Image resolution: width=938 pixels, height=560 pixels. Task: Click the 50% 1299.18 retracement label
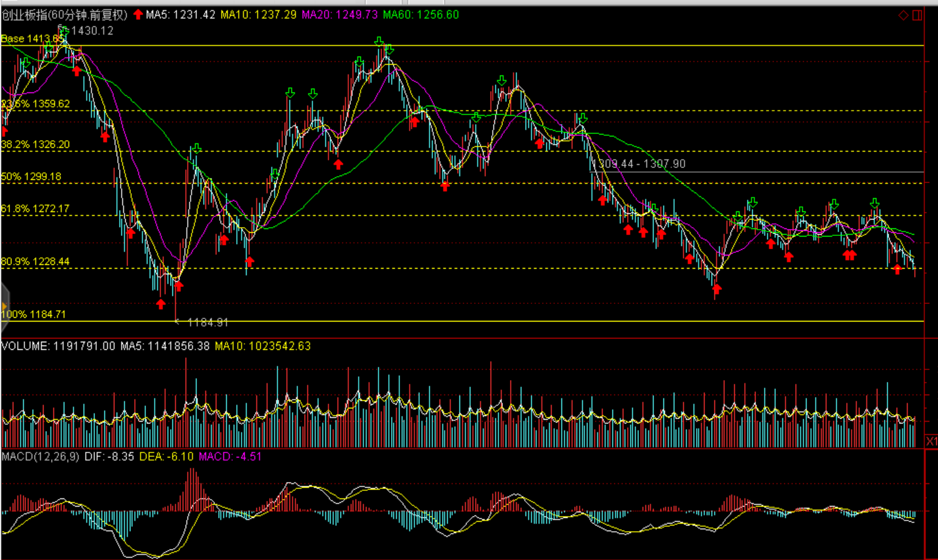tap(31, 177)
